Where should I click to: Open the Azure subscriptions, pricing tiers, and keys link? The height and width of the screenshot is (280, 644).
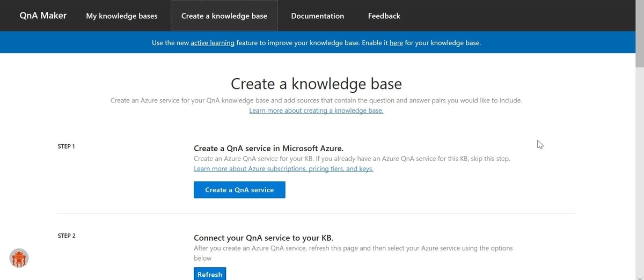click(x=283, y=168)
